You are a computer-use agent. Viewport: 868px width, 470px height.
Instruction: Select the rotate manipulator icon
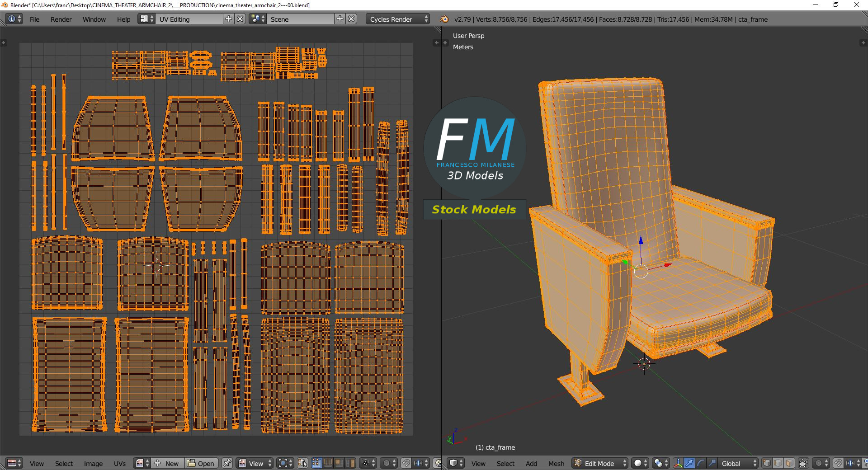click(700, 463)
